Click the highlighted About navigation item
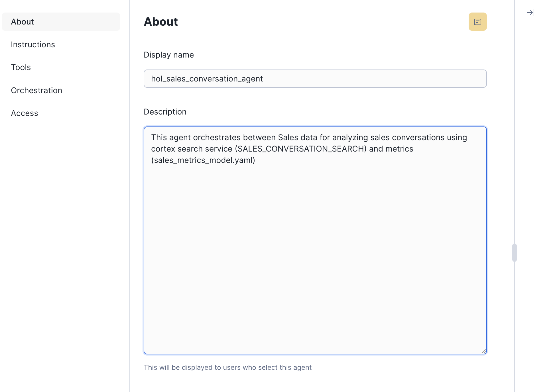 [22, 21]
